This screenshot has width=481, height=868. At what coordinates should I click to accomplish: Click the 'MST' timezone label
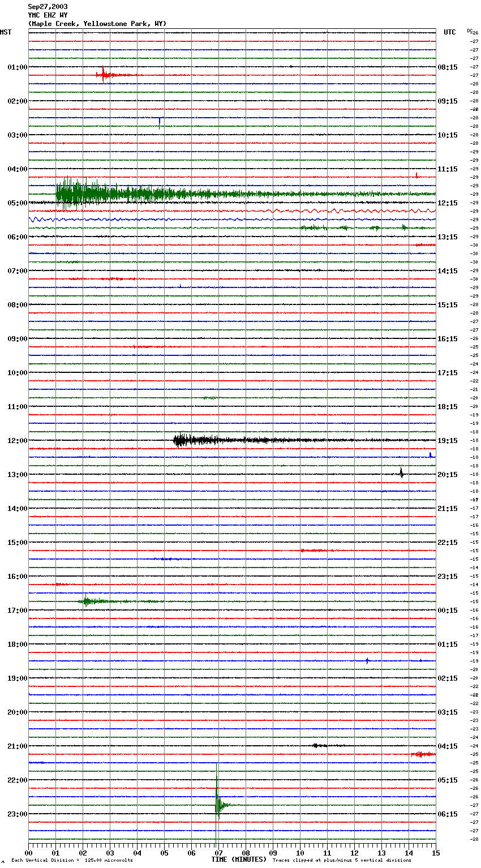pyautogui.click(x=6, y=32)
